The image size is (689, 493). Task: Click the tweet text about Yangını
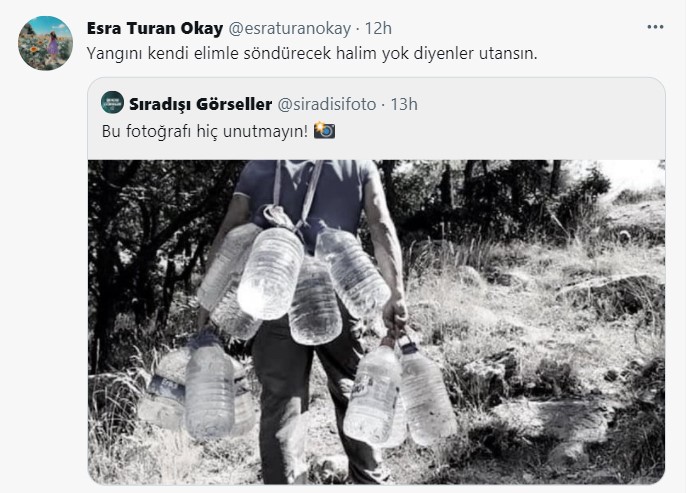(x=312, y=54)
